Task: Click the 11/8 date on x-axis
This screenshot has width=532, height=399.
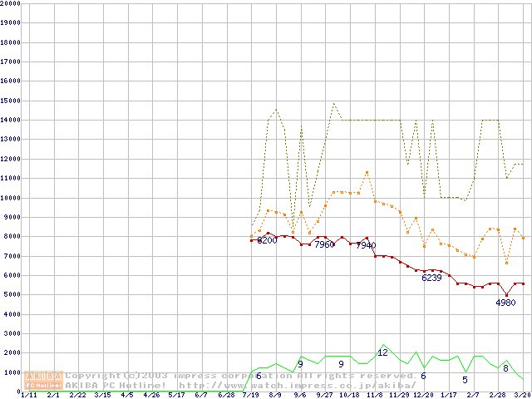Action: pos(374,395)
